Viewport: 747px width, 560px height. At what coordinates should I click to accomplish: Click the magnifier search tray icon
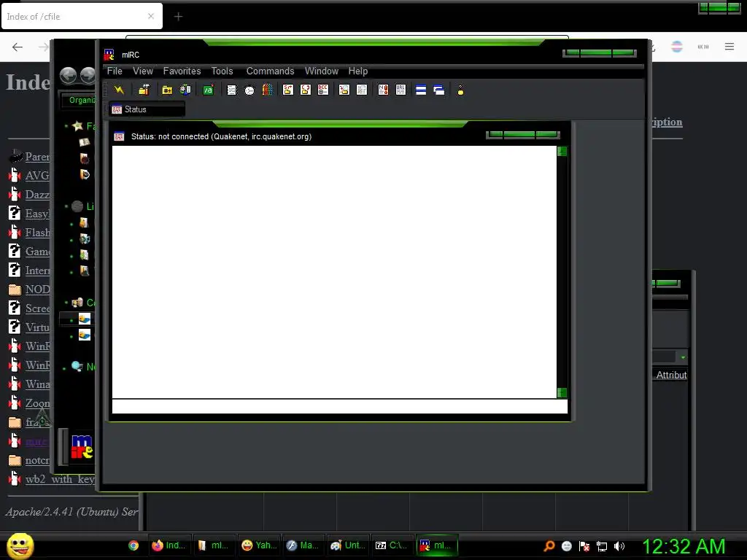pos(549,546)
